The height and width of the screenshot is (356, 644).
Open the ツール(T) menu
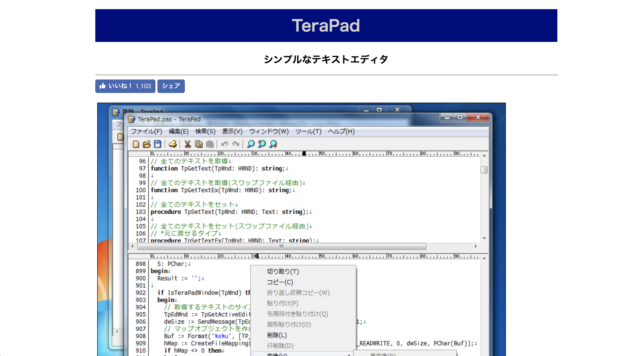pos(308,131)
